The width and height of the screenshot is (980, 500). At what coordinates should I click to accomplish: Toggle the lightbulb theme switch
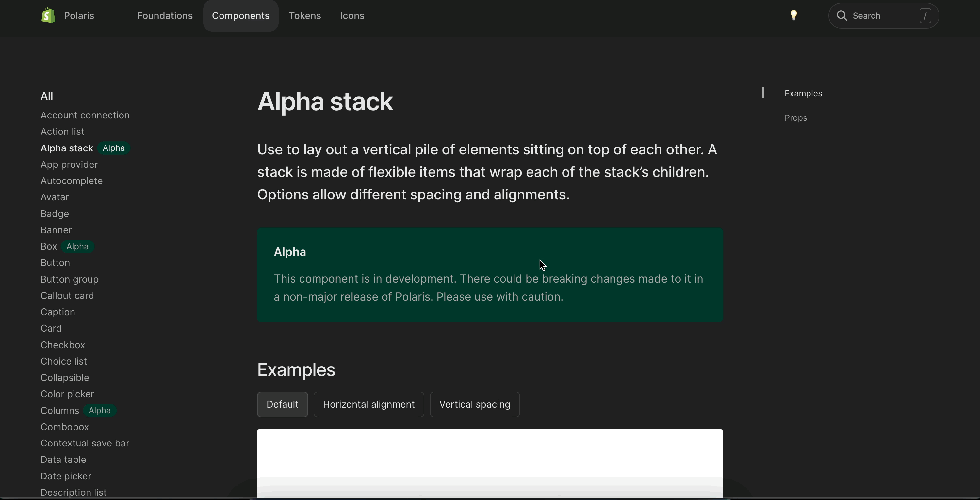pyautogui.click(x=793, y=16)
